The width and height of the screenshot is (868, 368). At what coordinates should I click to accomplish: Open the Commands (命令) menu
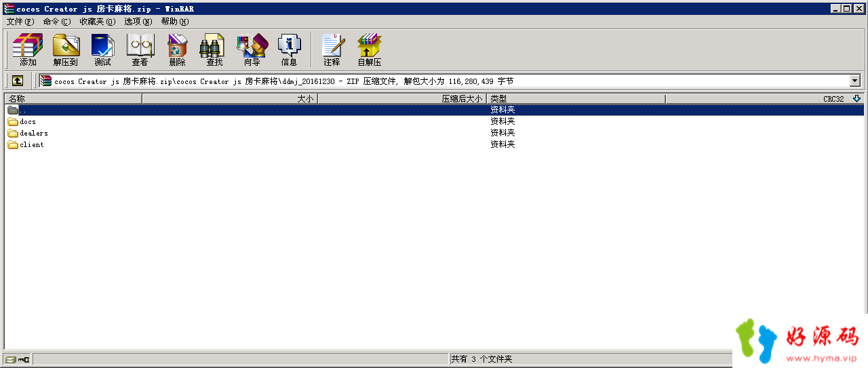[56, 22]
